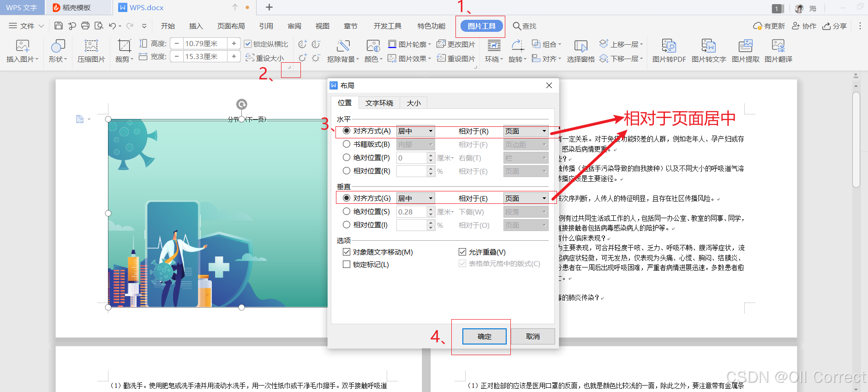868x392 pixels.
Task: Click the undo arrow icon
Action: [112, 26]
